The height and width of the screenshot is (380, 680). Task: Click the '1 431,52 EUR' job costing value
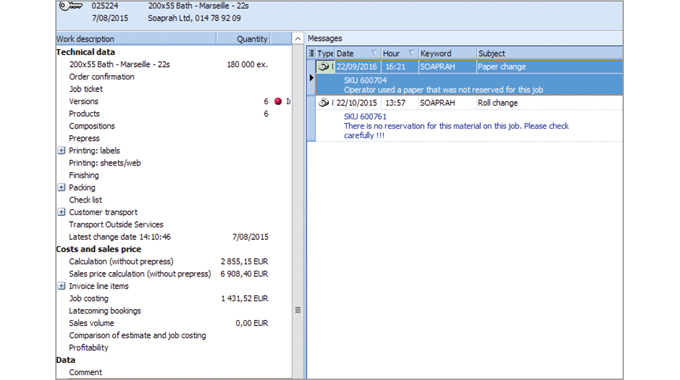[245, 298]
